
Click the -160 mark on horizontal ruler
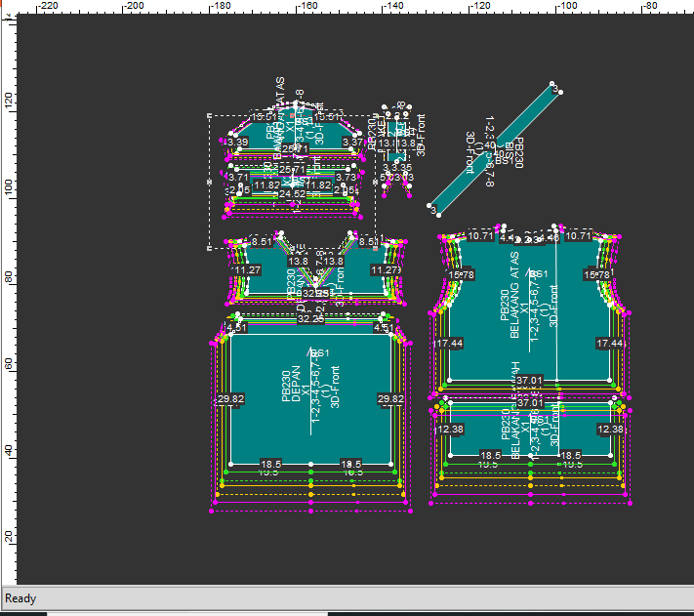pyautogui.click(x=306, y=6)
